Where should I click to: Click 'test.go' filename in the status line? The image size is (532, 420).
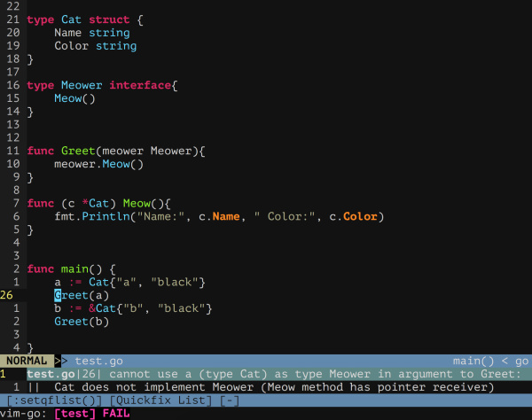click(98, 362)
